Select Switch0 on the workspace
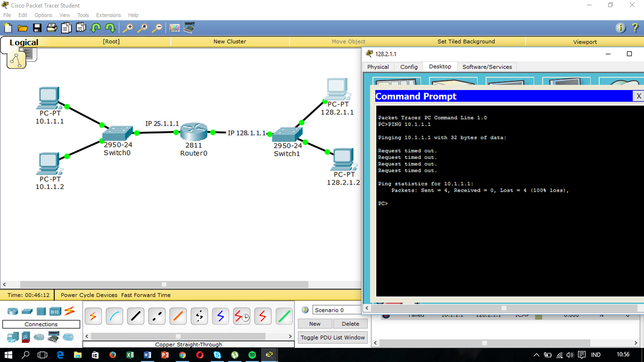Viewport: 644px width, 362px height. click(x=117, y=133)
